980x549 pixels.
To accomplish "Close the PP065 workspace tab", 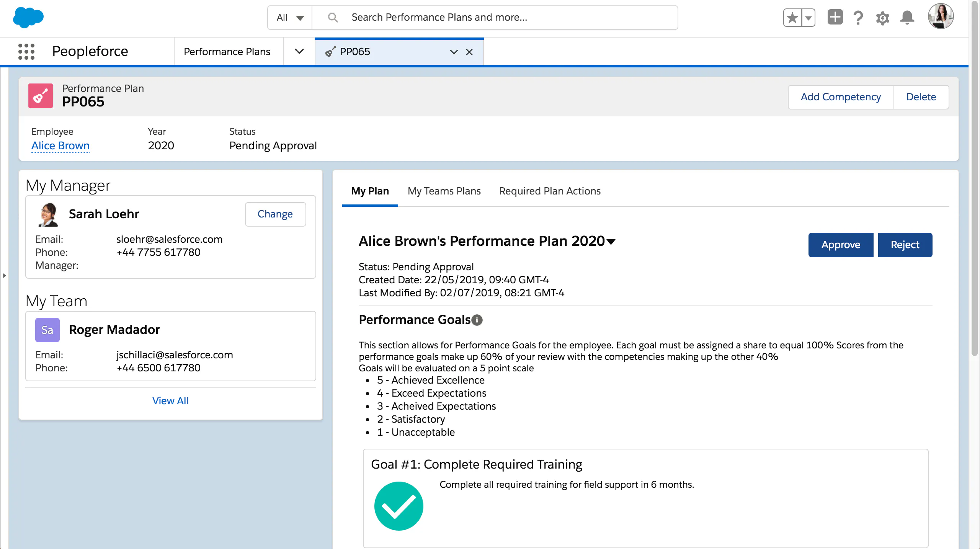I will (469, 52).
